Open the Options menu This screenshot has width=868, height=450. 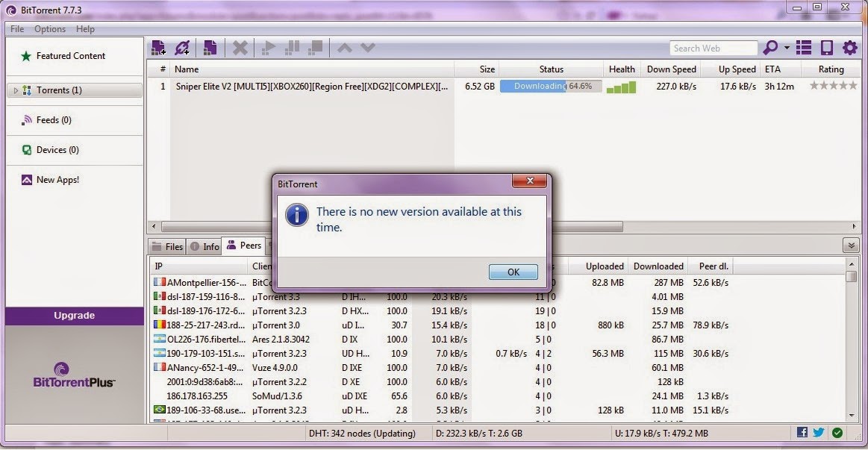click(x=50, y=29)
